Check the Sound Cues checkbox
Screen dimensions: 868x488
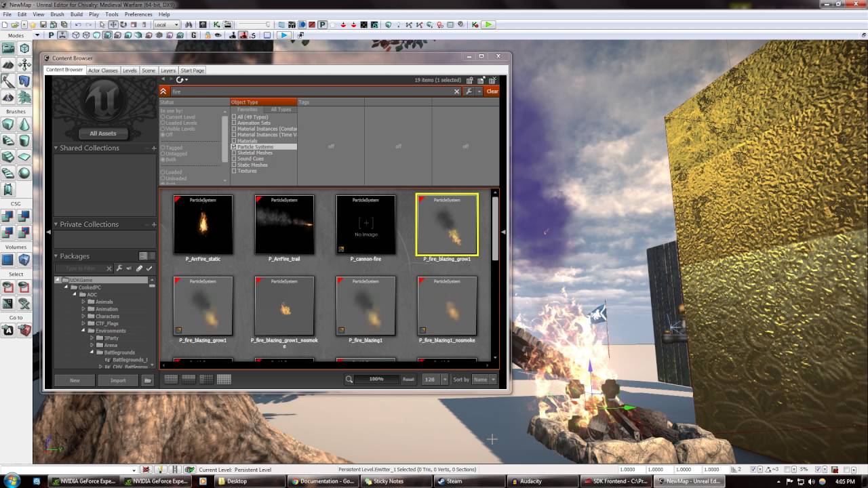(234, 159)
